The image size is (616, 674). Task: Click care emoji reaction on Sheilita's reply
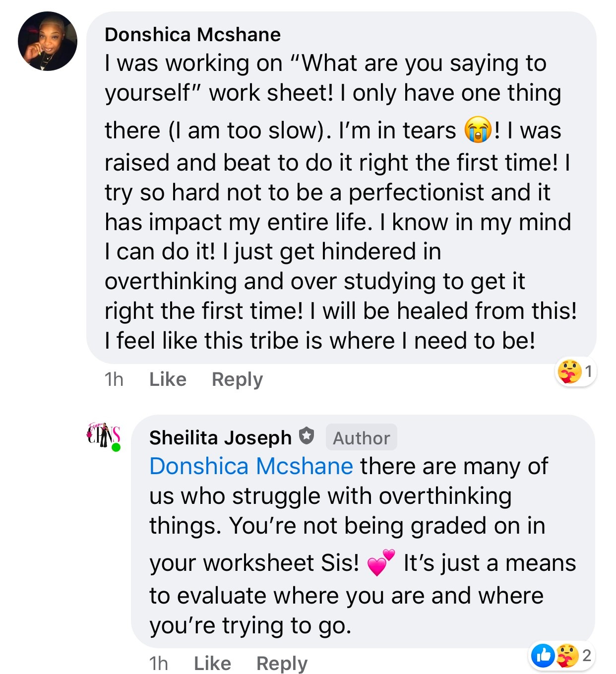point(566,655)
